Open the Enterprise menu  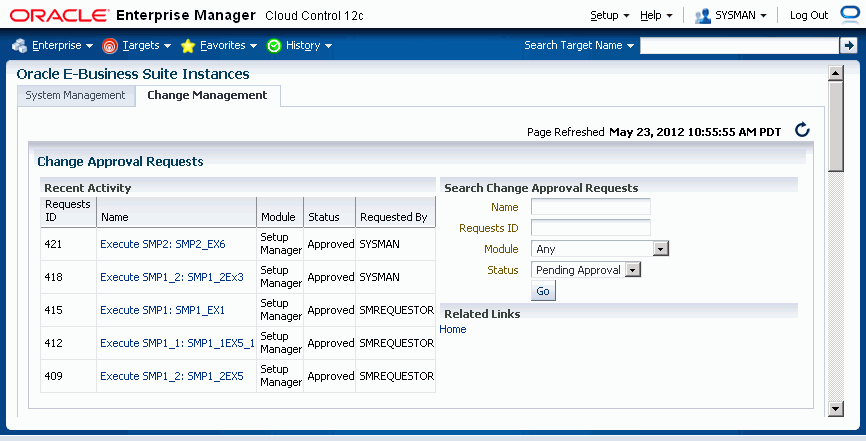click(x=62, y=45)
